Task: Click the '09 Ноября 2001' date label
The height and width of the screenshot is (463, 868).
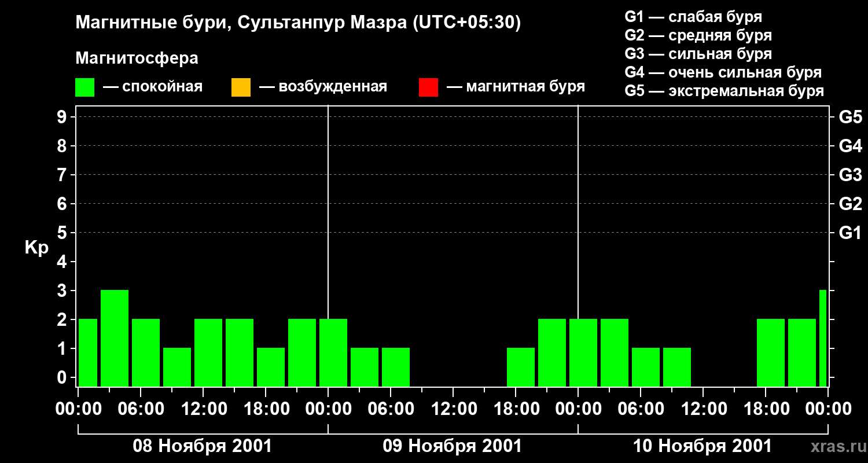Action: (x=452, y=446)
